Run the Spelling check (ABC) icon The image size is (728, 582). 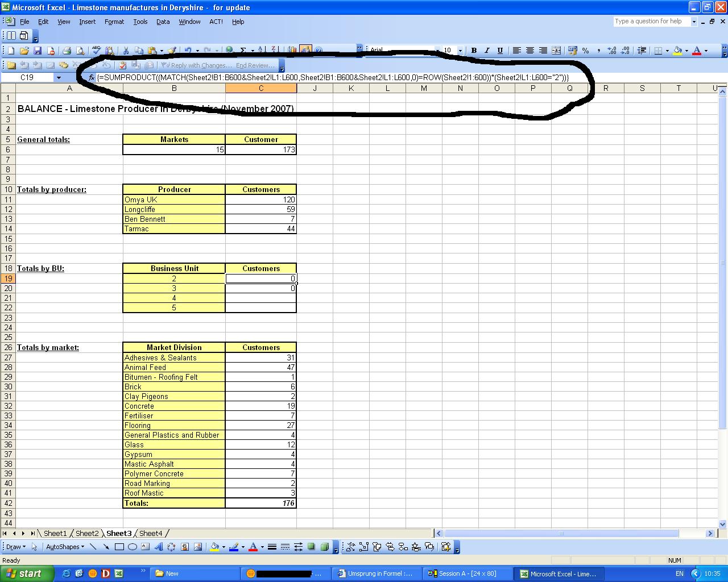click(97, 51)
